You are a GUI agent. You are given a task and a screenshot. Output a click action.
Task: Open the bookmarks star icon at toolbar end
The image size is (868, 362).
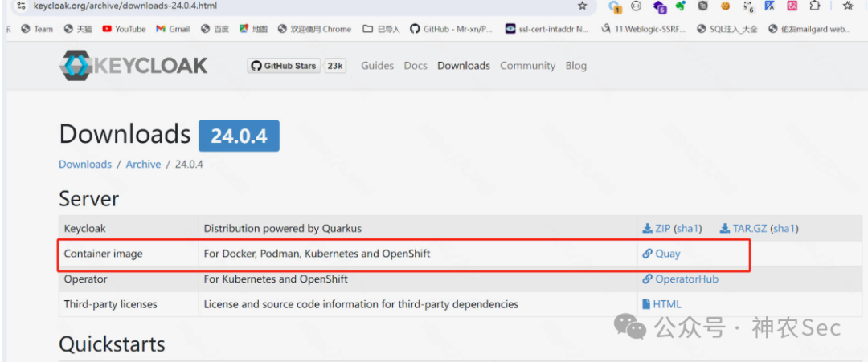(848, 6)
